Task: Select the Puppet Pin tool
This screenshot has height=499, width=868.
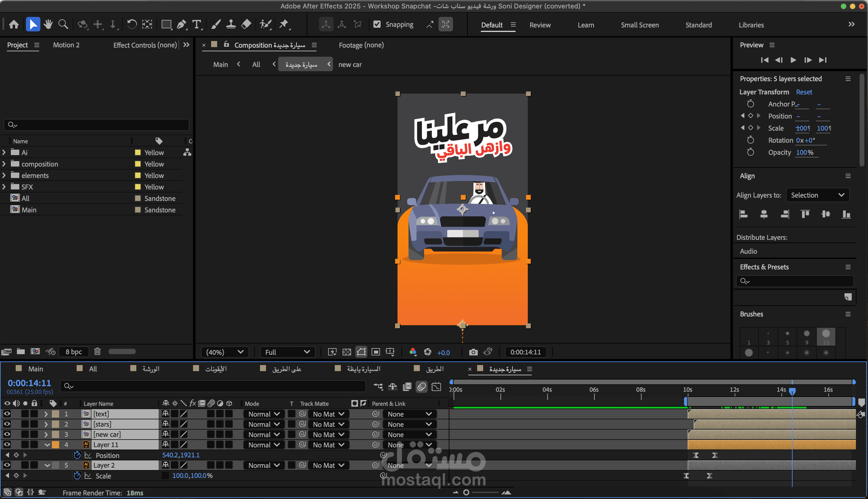Action: point(284,24)
